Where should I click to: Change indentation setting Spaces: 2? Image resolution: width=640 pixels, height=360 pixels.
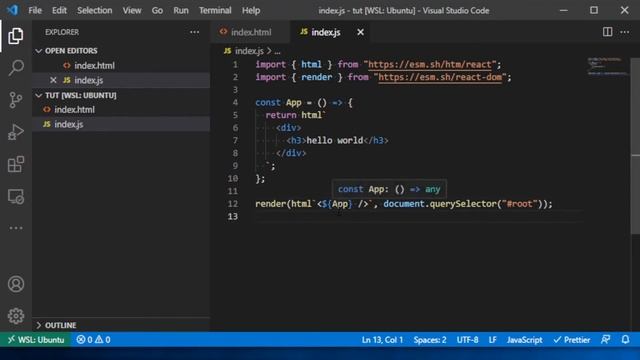pos(430,340)
